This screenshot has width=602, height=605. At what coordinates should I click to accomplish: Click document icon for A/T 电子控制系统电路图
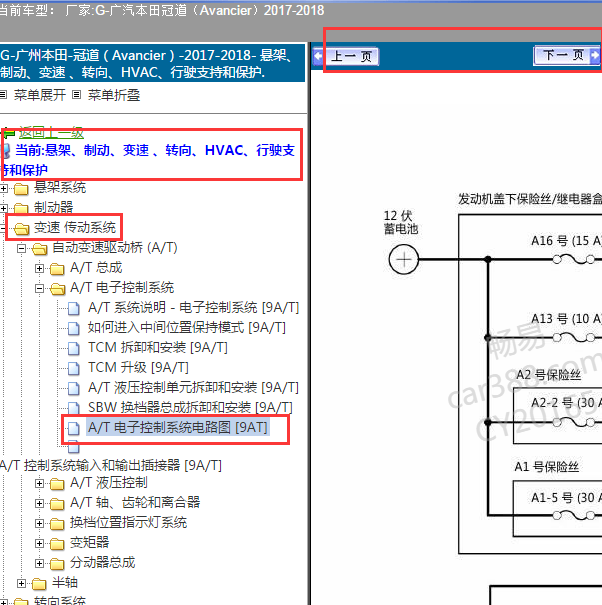(74, 428)
